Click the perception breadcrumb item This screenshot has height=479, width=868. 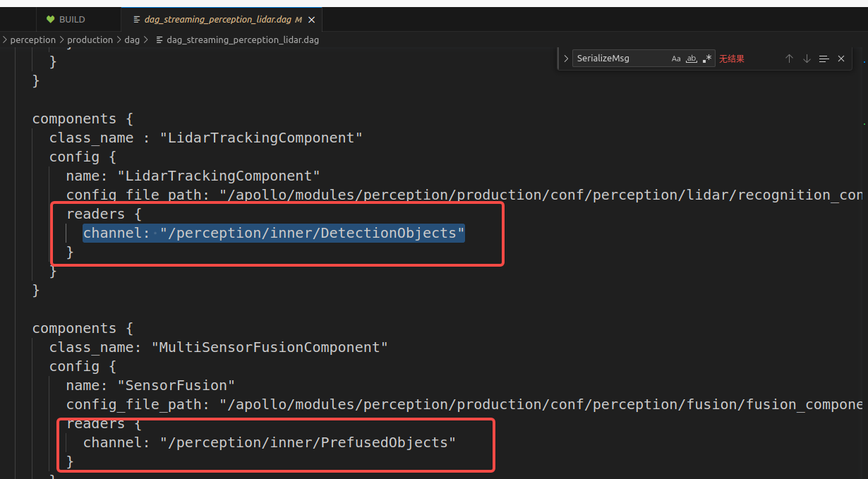[33, 40]
